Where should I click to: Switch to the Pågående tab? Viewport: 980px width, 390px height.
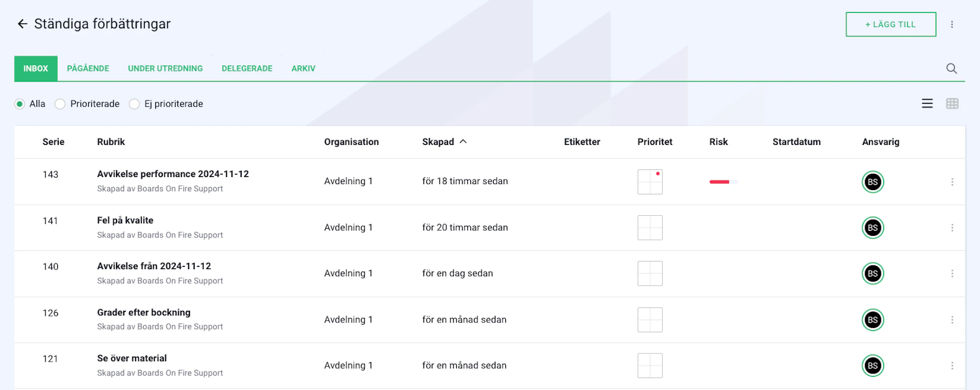tap(88, 69)
